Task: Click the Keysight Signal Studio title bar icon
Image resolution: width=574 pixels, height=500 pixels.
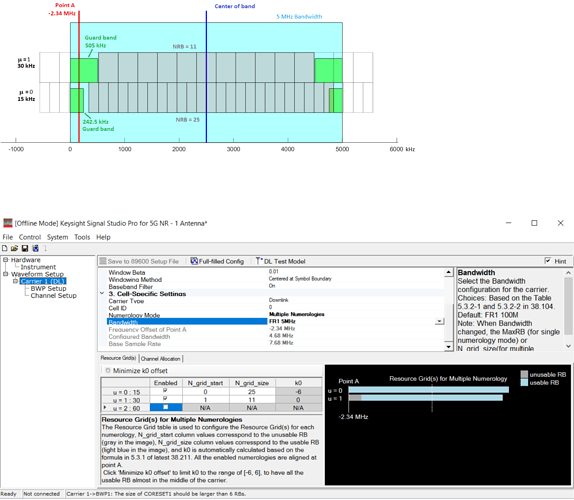Action: [8, 223]
